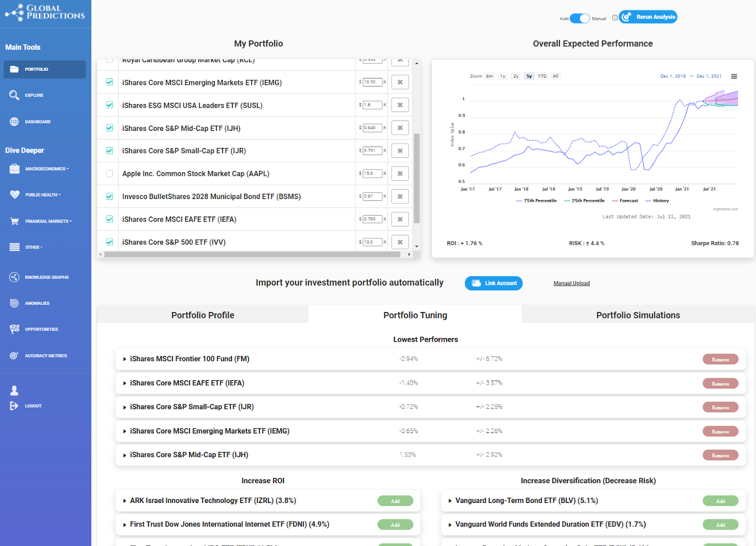Open Opportunities flag icon
This screenshot has height=546, width=756.
14,329
